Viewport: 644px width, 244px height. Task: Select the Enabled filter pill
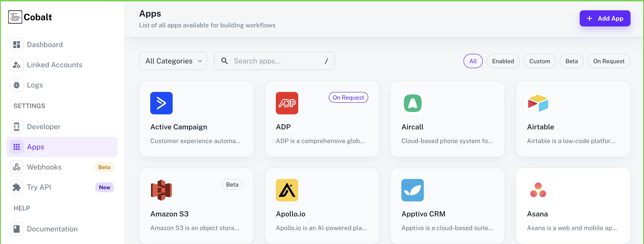[x=503, y=61]
